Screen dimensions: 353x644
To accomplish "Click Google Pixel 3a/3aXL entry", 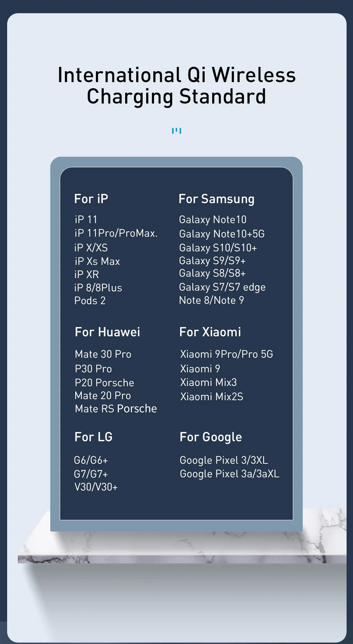I will pyautogui.click(x=230, y=474).
